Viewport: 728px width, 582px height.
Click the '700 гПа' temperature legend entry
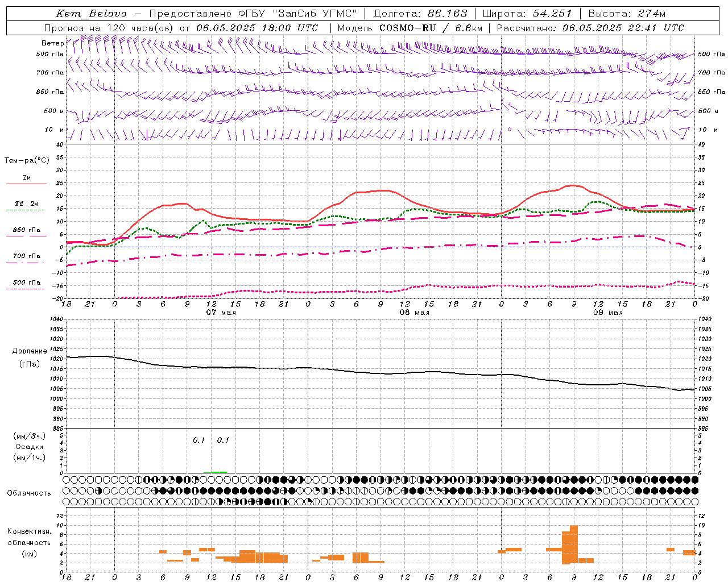coord(26,256)
